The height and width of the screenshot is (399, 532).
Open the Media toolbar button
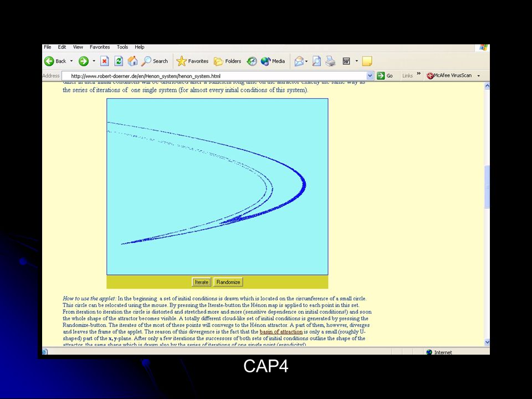(273, 61)
